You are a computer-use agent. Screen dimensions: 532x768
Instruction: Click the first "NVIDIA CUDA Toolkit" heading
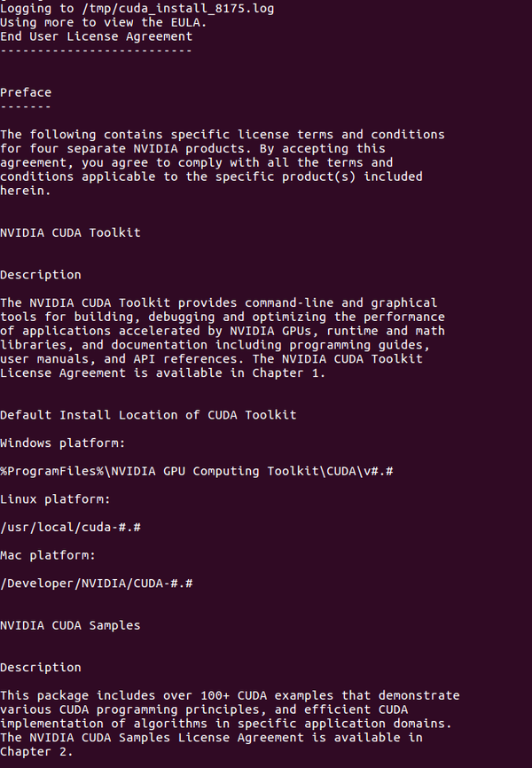click(x=70, y=232)
